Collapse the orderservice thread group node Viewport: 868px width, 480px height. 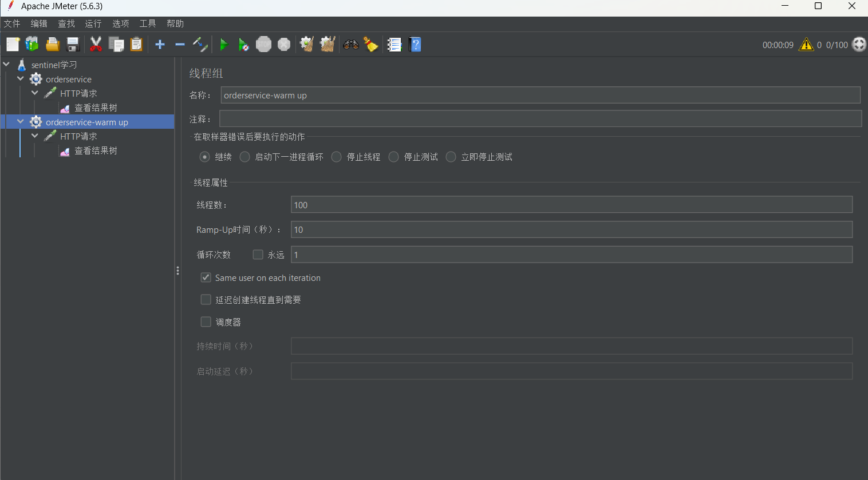click(x=21, y=78)
